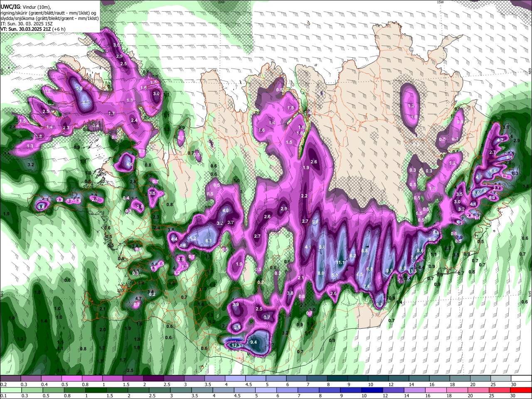Click the '0.4' label in the legend
Image resolution: width=532 pixels, height=399 pixels.
click(45, 384)
